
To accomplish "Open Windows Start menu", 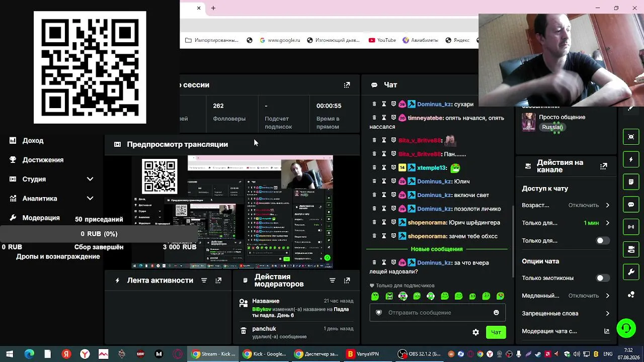I will click(10, 354).
